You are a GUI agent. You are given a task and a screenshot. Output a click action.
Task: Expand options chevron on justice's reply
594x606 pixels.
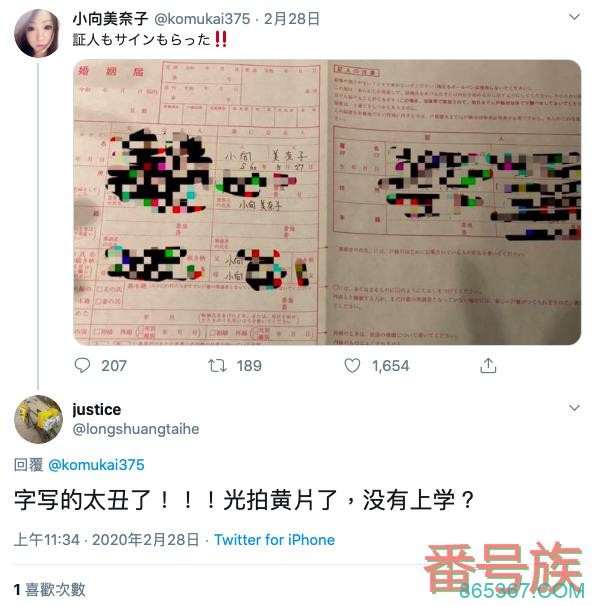tap(574, 408)
